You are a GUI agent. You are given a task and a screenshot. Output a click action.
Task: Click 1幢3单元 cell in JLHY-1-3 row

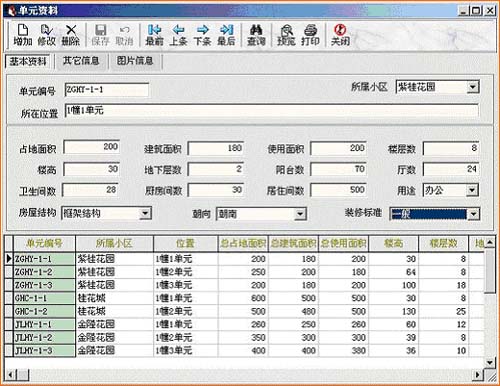(x=186, y=350)
